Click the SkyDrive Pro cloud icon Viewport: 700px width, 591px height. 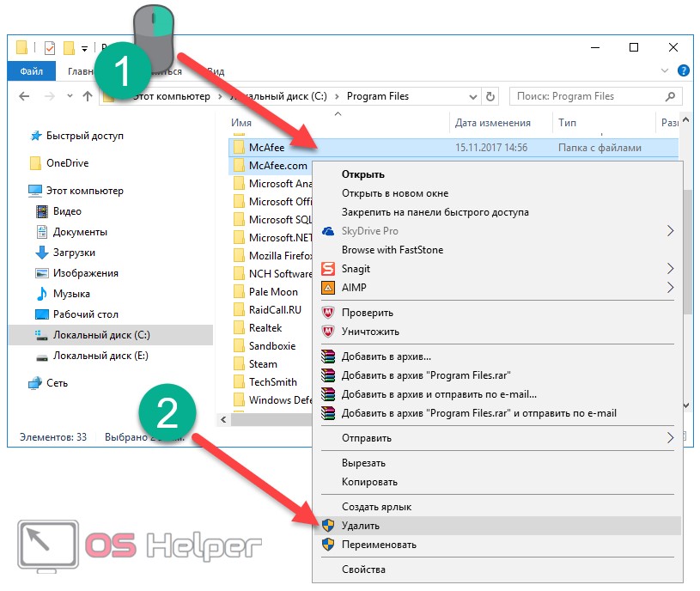[x=328, y=231]
